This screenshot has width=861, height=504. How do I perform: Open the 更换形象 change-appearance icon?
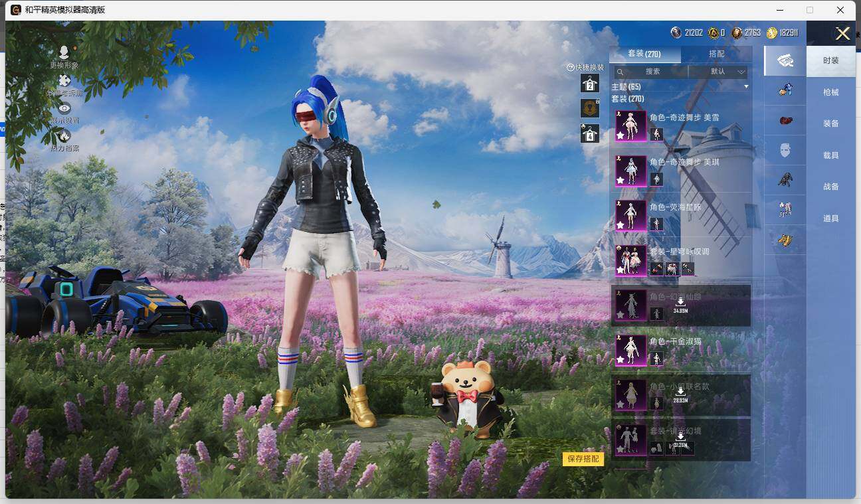coord(64,53)
